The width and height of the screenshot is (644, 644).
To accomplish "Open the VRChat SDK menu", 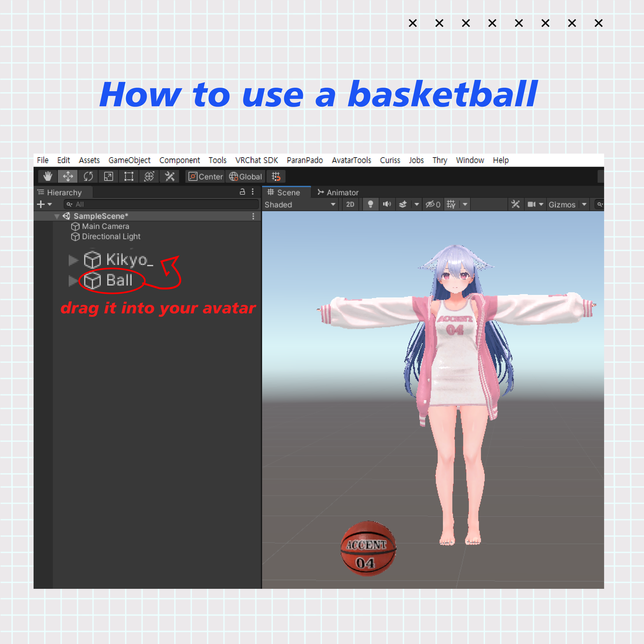I will click(256, 160).
